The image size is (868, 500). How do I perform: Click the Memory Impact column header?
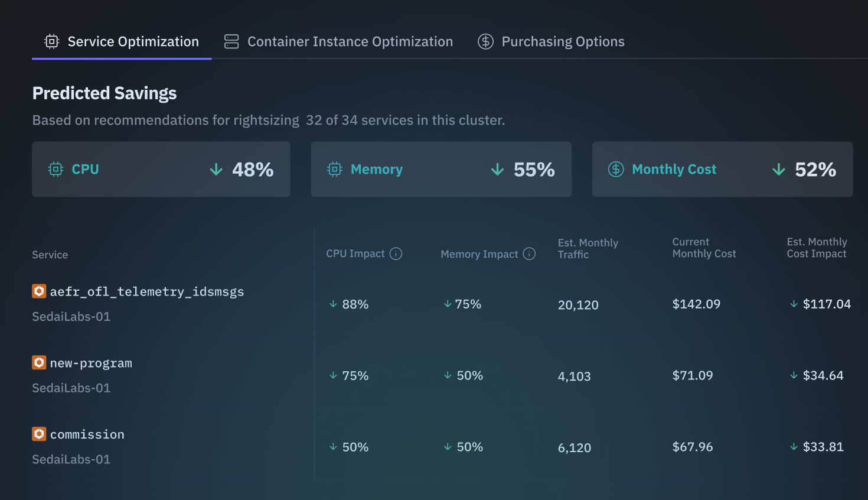pyautogui.click(x=479, y=254)
